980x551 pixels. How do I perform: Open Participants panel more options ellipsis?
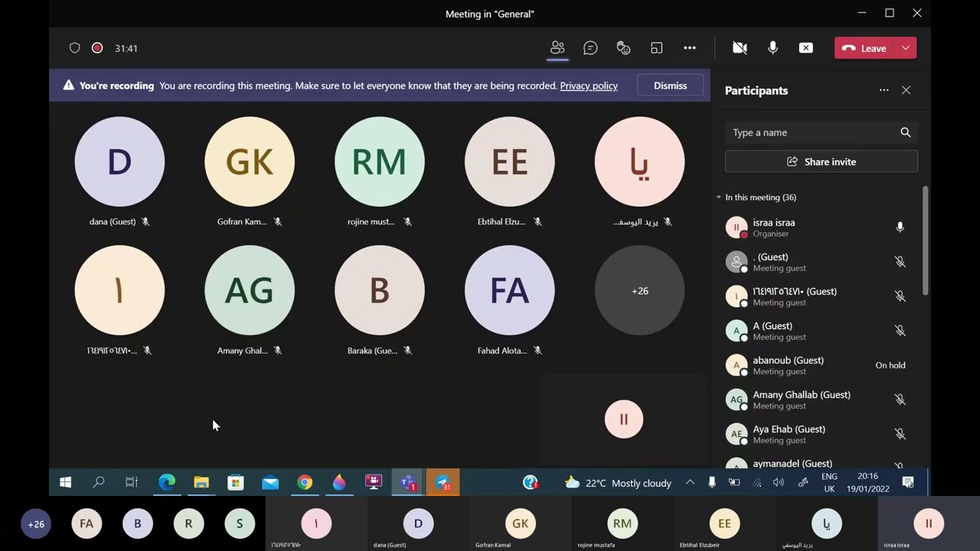[884, 90]
